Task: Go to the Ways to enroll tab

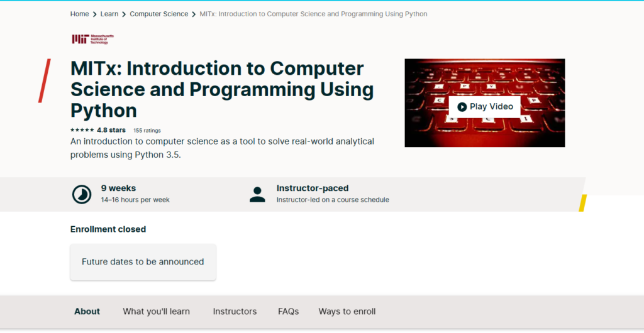Action: (x=347, y=312)
